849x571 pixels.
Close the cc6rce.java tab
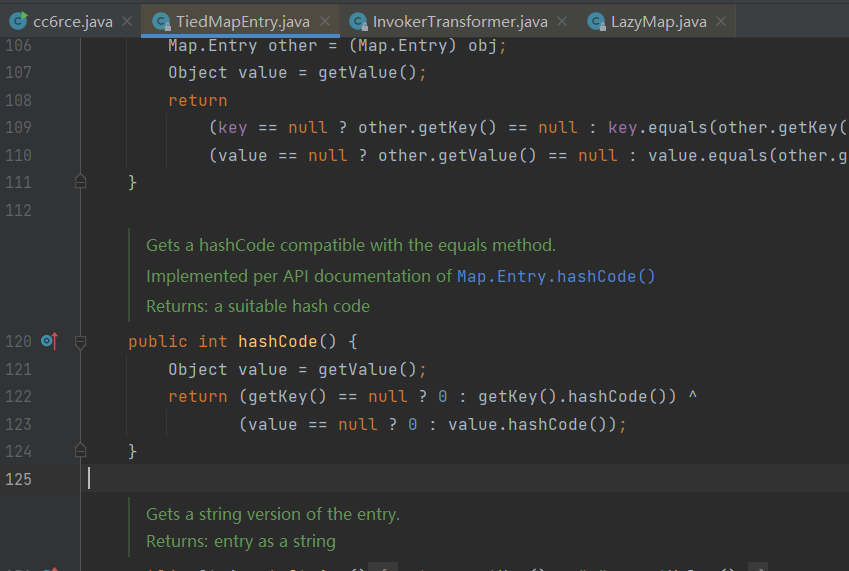pos(126,21)
